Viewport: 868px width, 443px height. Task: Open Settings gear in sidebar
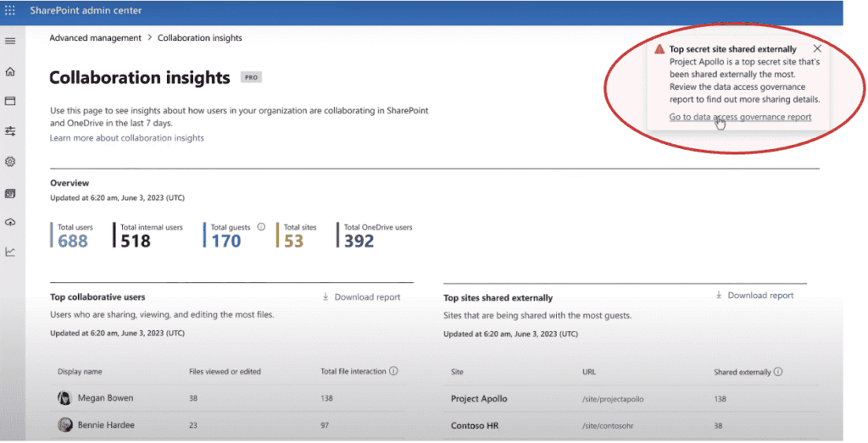pyautogui.click(x=10, y=162)
